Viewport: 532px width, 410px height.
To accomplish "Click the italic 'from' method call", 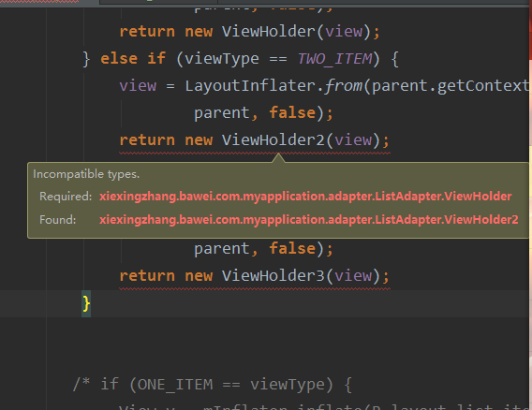I will (x=343, y=86).
